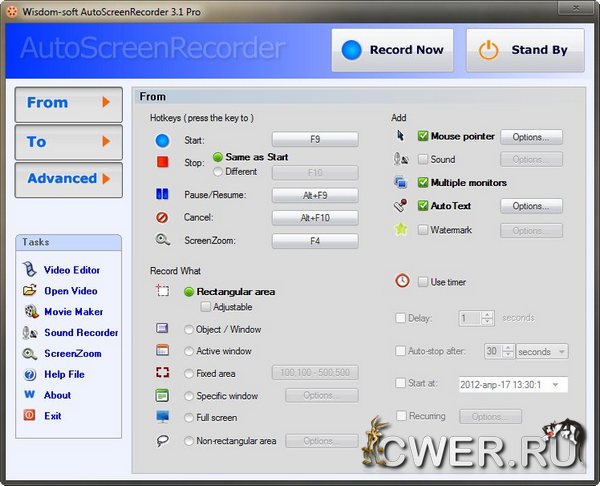Uncheck the Mouse pointer checkbox
600x486 pixels.
click(422, 136)
